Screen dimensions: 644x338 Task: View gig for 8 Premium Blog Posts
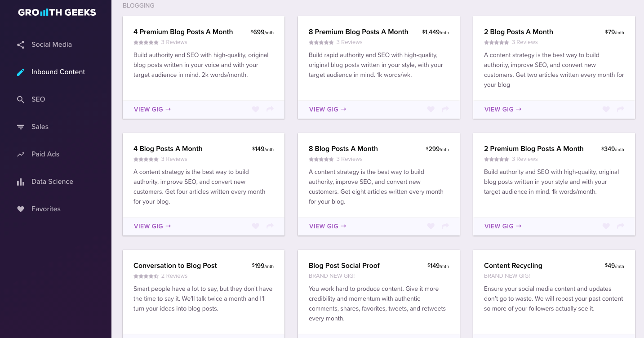[328, 109]
